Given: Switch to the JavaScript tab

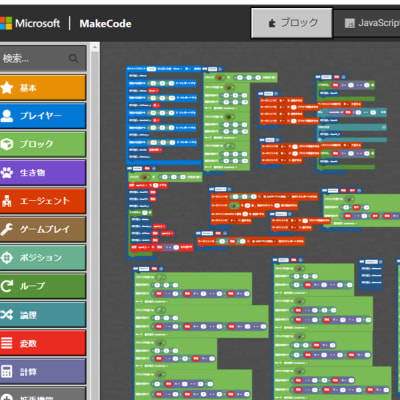Looking at the screenshot, I should click(367, 23).
